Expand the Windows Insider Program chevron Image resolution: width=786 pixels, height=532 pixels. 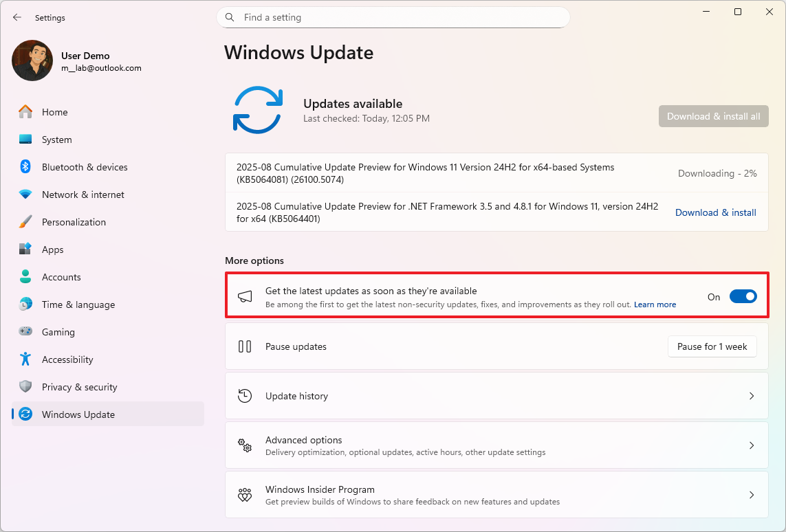[751, 494]
